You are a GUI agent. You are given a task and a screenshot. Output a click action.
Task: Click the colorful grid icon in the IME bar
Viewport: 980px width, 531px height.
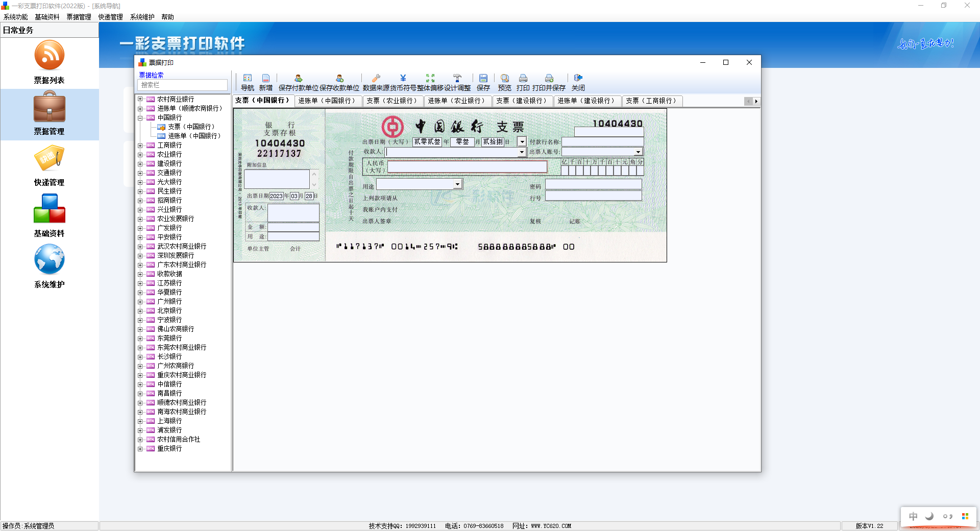[965, 516]
